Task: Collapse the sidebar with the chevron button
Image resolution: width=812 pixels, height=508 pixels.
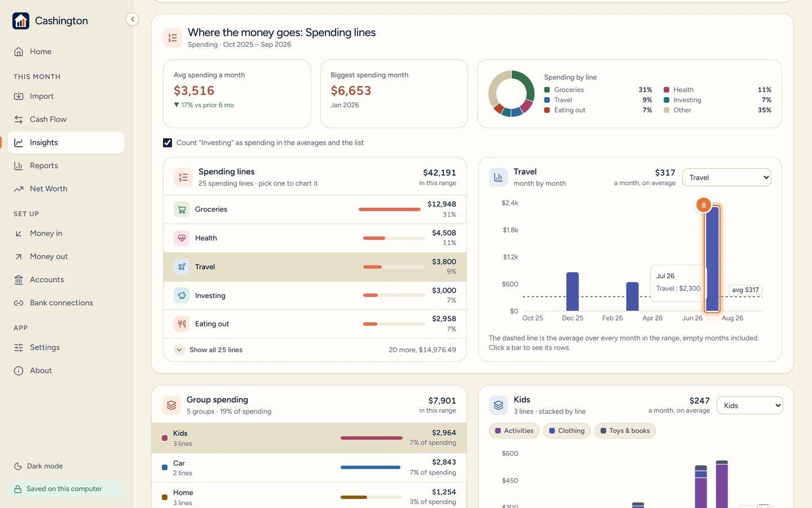Action: pyautogui.click(x=133, y=19)
